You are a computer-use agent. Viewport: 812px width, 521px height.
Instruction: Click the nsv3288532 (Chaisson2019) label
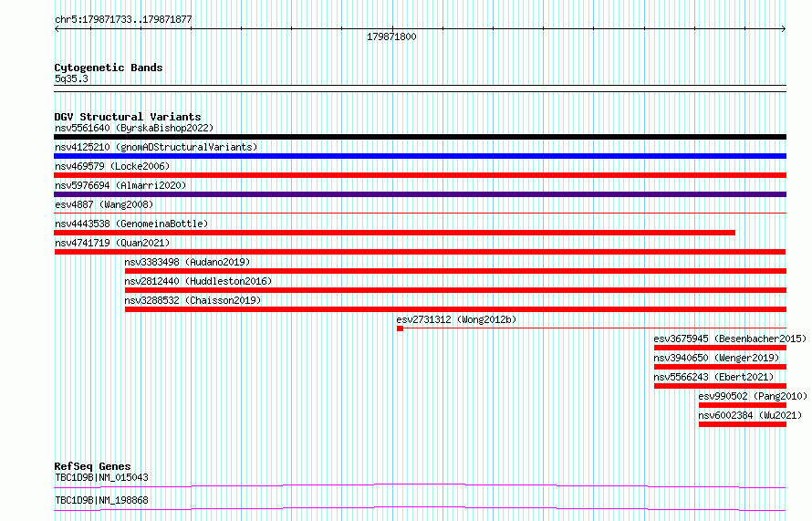(x=193, y=300)
